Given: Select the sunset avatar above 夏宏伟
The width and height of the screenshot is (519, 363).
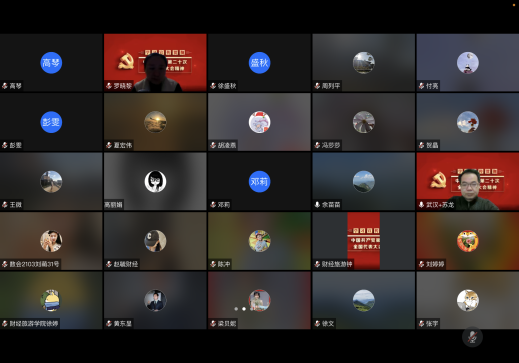Looking at the screenshot, I should coord(155,122).
